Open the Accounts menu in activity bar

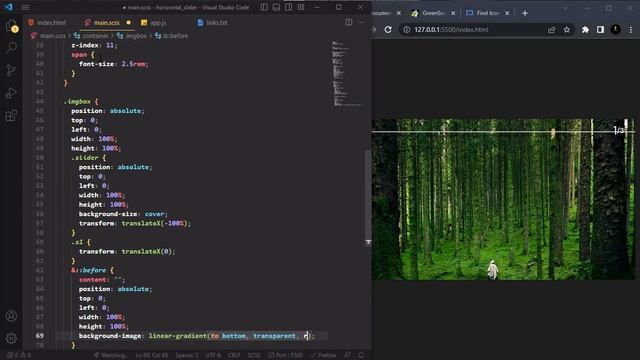11,316
